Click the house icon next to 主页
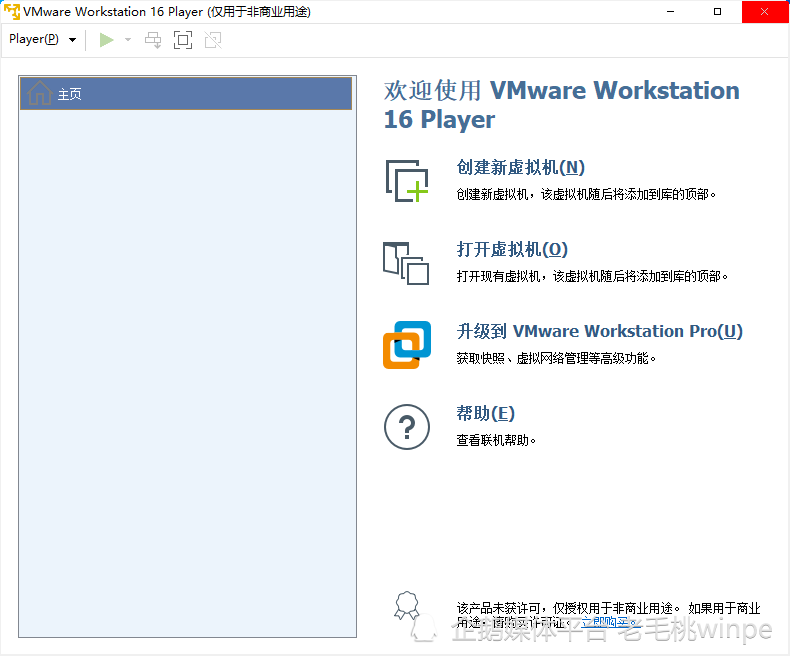The width and height of the screenshot is (790, 656). pyautogui.click(x=39, y=93)
